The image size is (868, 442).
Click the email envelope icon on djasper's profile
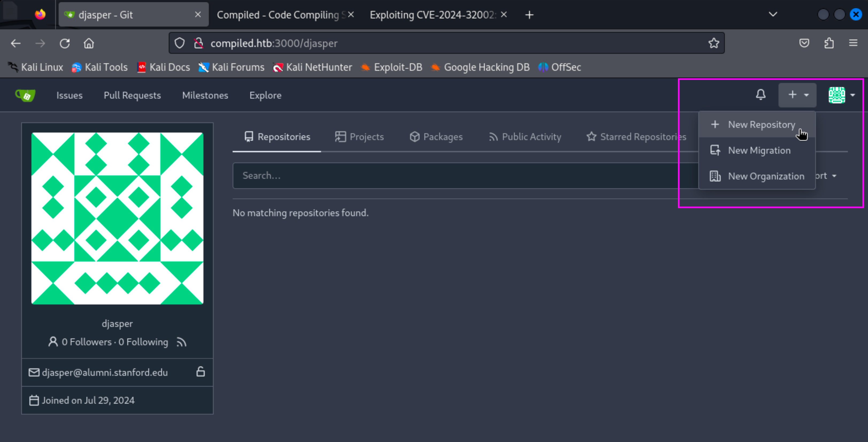point(34,372)
